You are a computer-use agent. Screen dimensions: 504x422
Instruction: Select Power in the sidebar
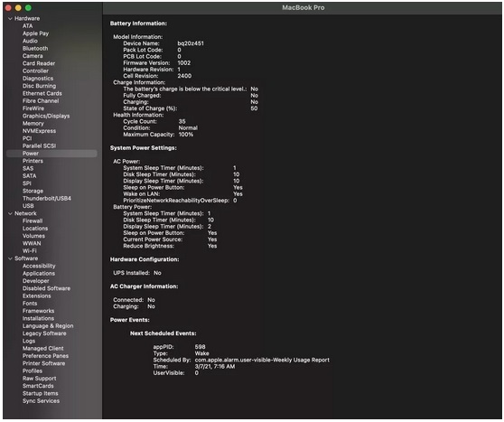click(x=51, y=154)
